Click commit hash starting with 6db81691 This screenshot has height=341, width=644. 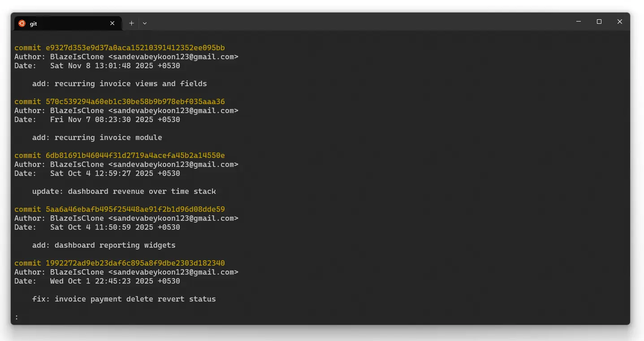pyautogui.click(x=135, y=156)
